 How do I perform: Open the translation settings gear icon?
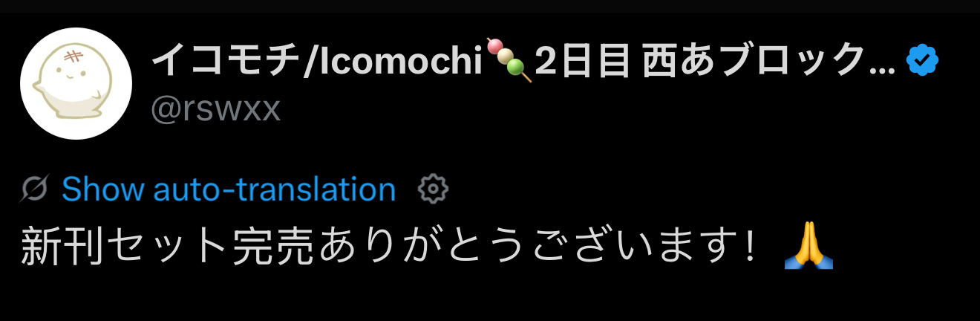coord(434,189)
